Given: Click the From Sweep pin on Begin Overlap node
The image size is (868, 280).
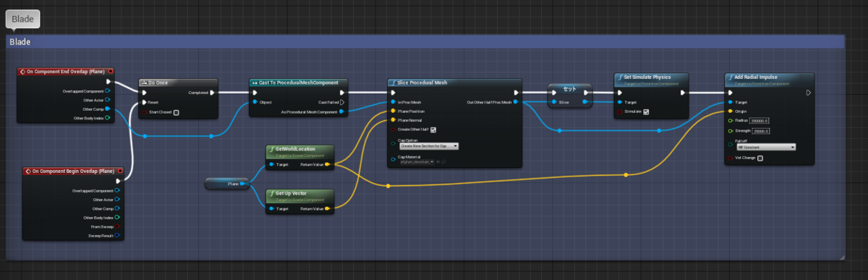Looking at the screenshot, I should (x=118, y=226).
